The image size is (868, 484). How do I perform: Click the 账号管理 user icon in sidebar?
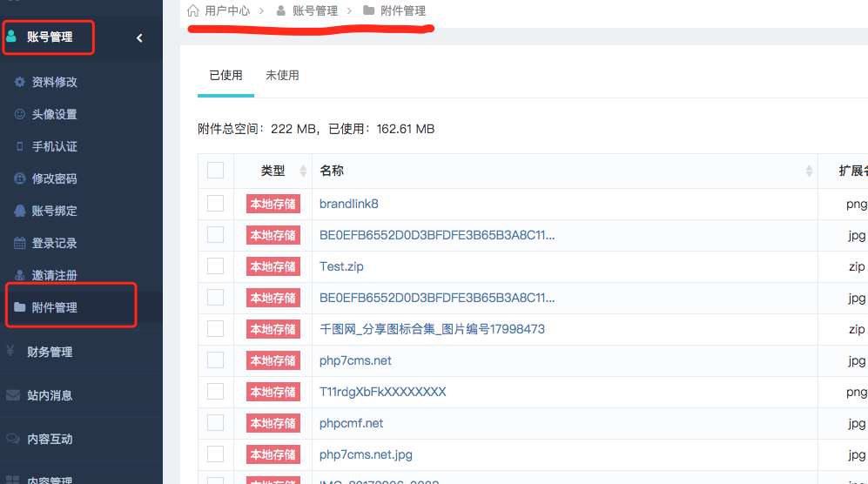[x=11, y=36]
